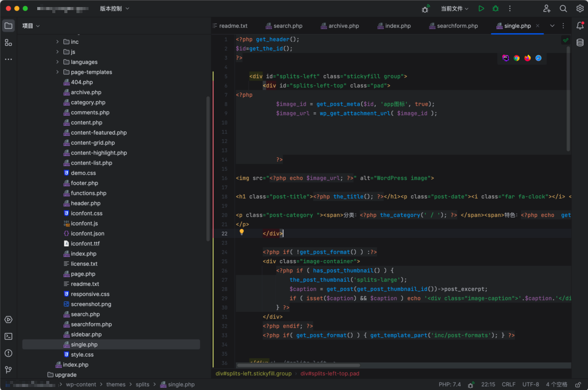Click the editor vertical scrollbar
This screenshot has width=588, height=390.
pyautogui.click(x=568, y=98)
